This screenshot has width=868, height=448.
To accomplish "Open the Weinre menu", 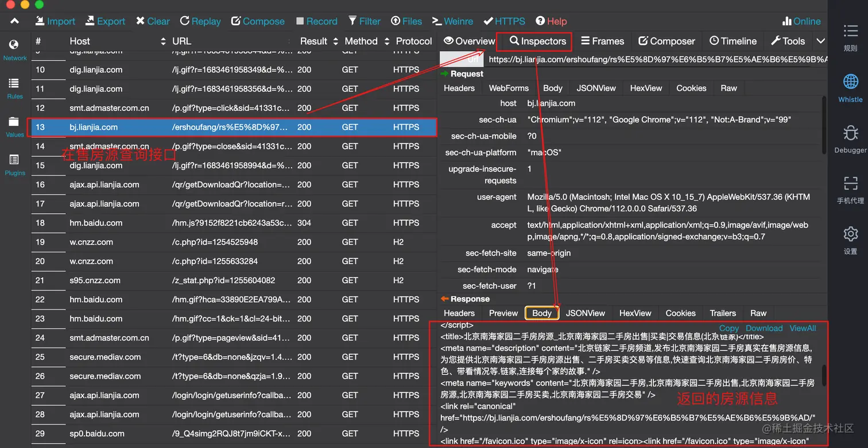I will pyautogui.click(x=452, y=21).
